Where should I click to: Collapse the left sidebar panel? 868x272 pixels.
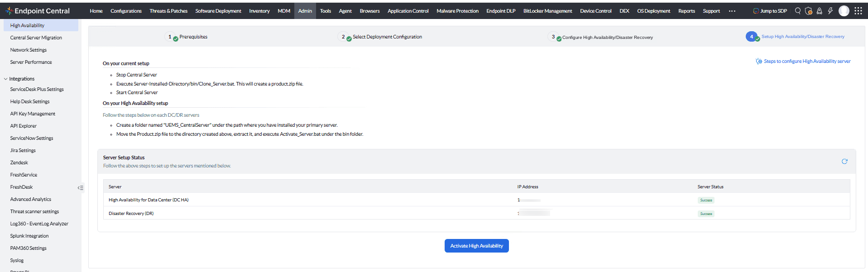[x=81, y=187]
